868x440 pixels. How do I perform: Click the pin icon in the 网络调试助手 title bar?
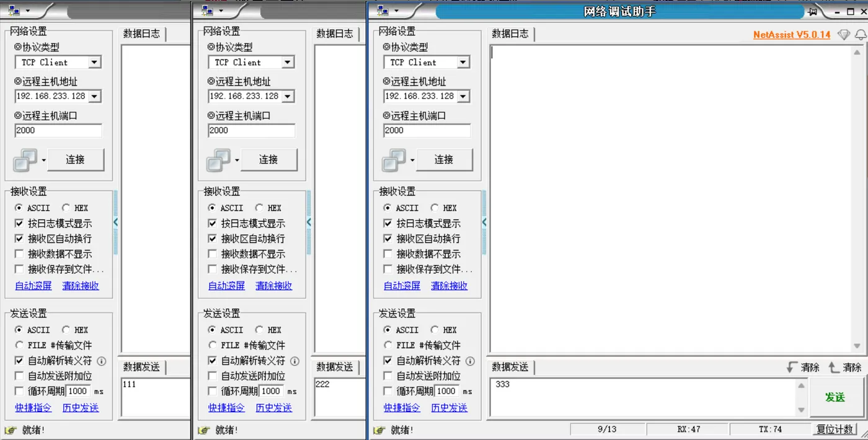coord(812,11)
